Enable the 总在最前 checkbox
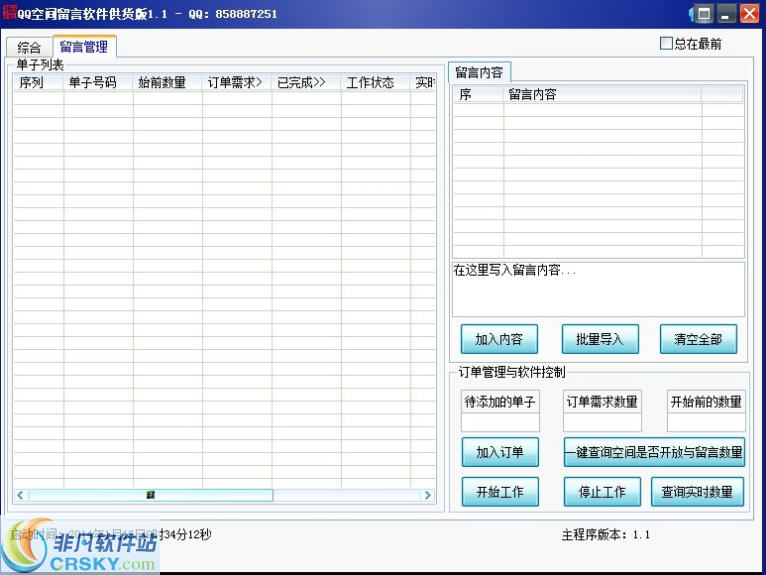The width and height of the screenshot is (766, 575). click(666, 43)
